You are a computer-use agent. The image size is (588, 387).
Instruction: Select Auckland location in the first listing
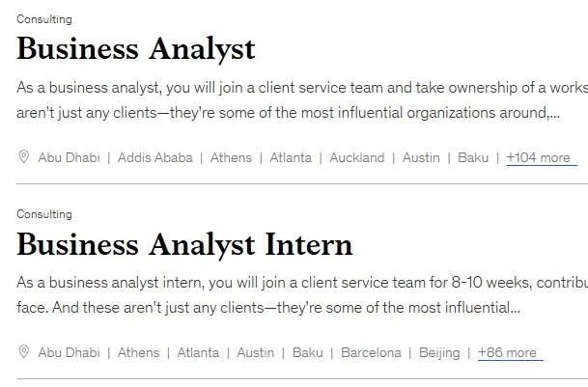(357, 158)
